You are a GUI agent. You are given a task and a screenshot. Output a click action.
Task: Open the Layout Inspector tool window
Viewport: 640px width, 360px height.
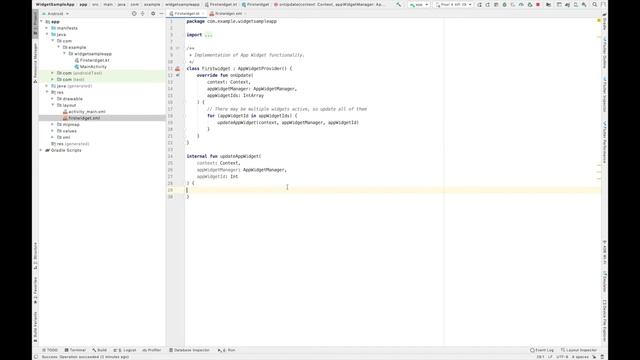pyautogui.click(x=579, y=350)
